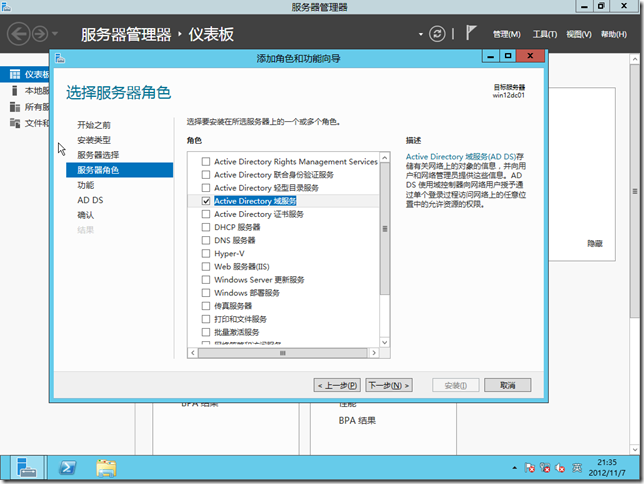
Task: Go to 开始之前 wizard step
Action: [x=94, y=125]
